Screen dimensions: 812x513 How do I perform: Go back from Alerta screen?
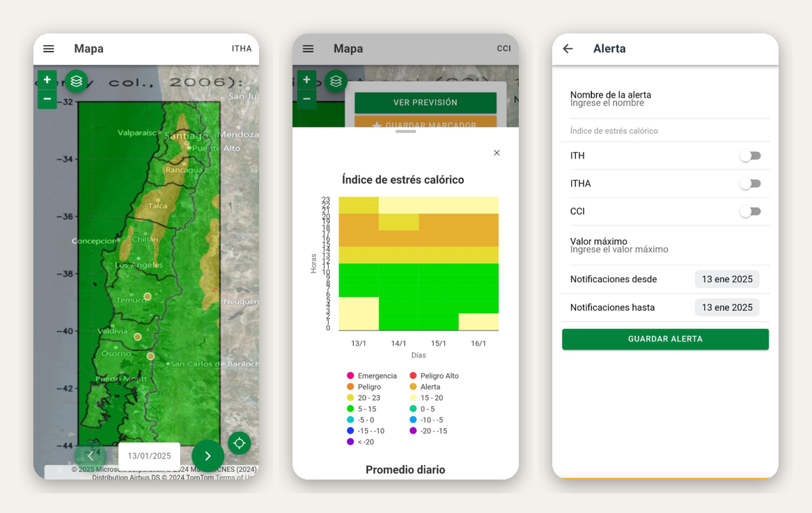tap(568, 49)
